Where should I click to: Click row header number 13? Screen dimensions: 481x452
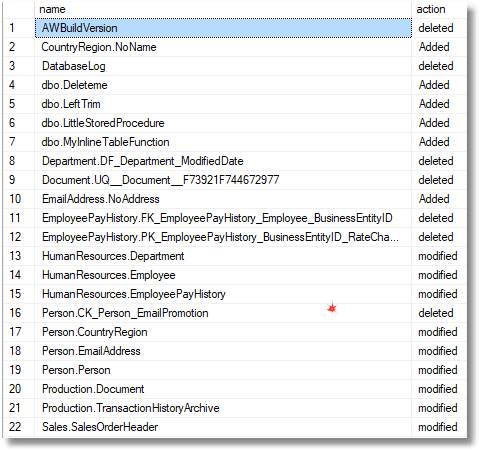click(19, 256)
